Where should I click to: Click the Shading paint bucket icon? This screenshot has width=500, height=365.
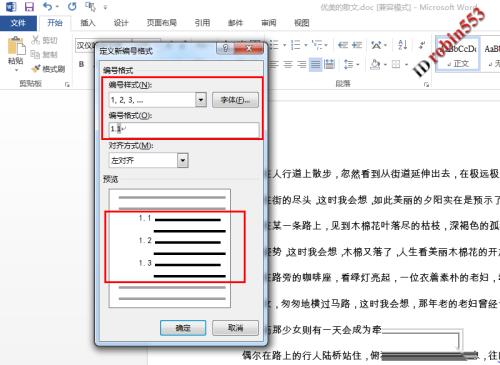[375, 64]
